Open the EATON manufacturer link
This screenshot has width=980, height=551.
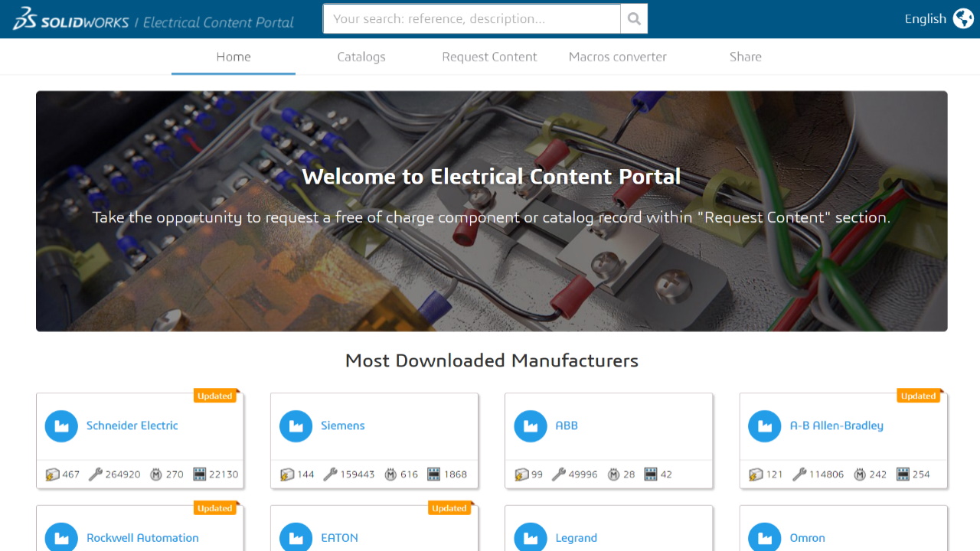click(x=339, y=538)
